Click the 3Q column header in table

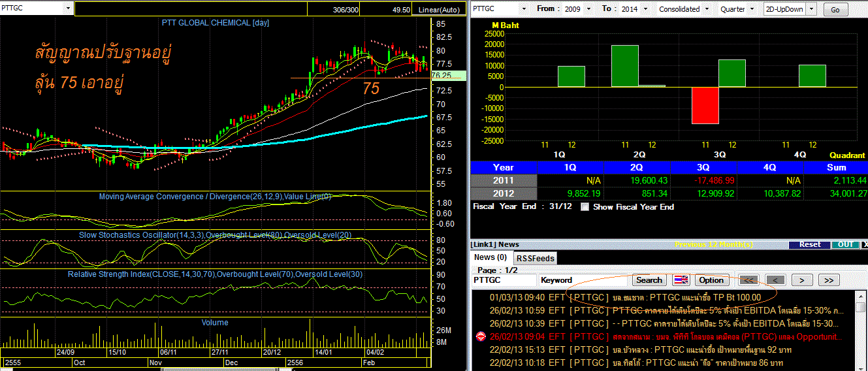(x=703, y=167)
